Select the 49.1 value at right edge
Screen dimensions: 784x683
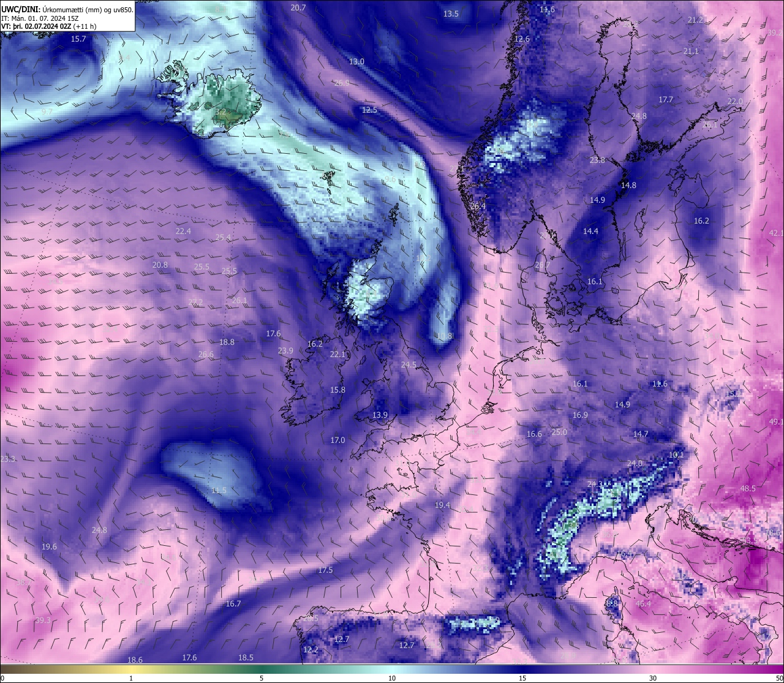pyautogui.click(x=776, y=421)
